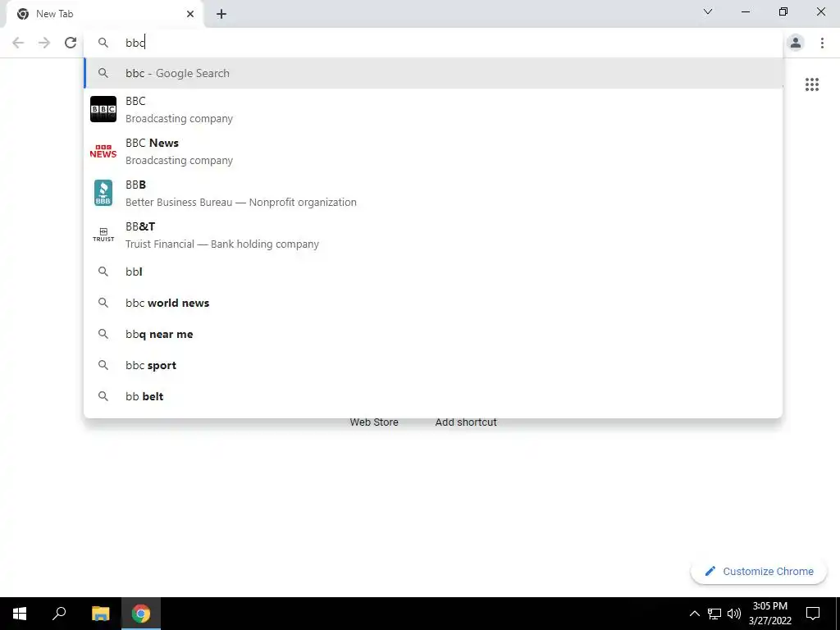Open the volume tray icon
840x630 pixels.
[x=734, y=614]
